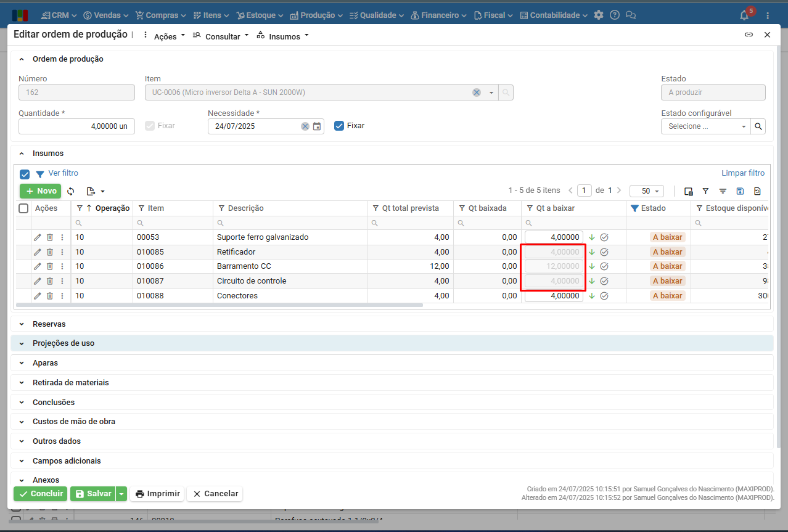Click the notifications bell icon

click(744, 15)
